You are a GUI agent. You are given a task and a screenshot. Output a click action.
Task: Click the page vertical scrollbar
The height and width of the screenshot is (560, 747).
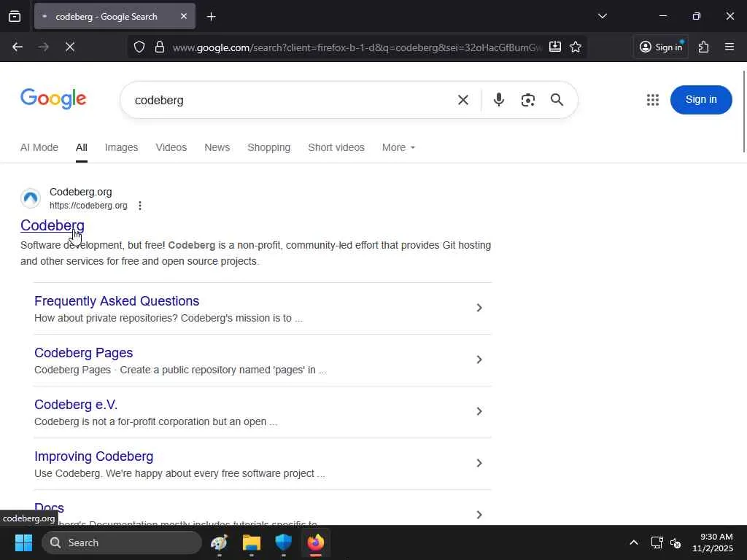click(743, 112)
